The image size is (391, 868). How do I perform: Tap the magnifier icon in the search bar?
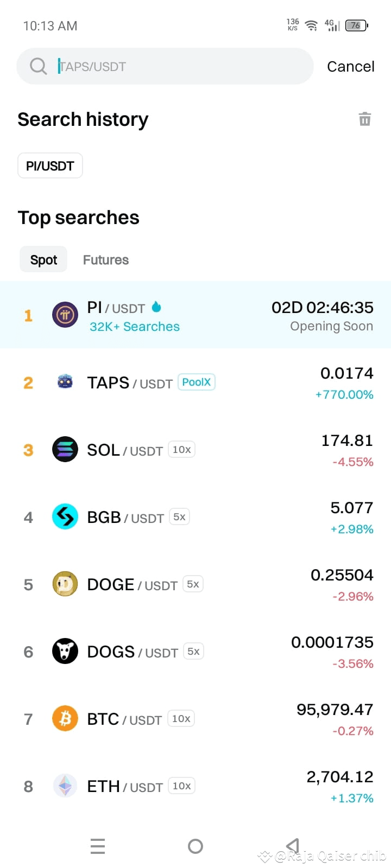coord(37,66)
